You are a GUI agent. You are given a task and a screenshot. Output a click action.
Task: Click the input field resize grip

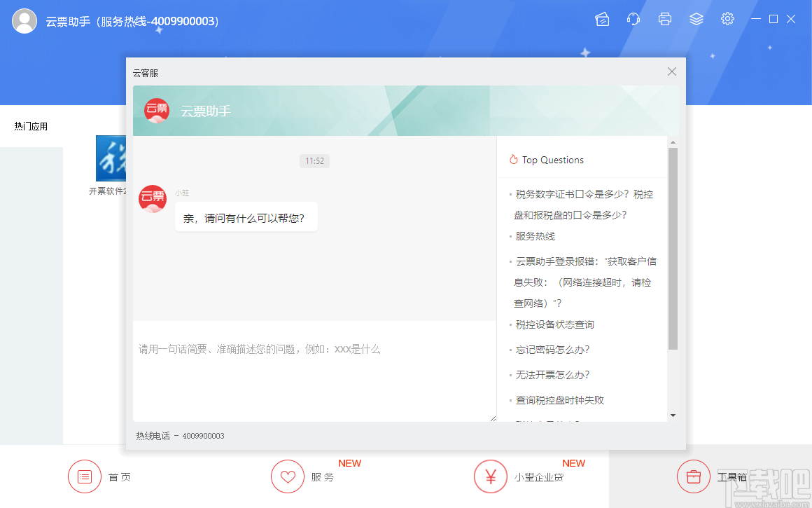pos(493,418)
